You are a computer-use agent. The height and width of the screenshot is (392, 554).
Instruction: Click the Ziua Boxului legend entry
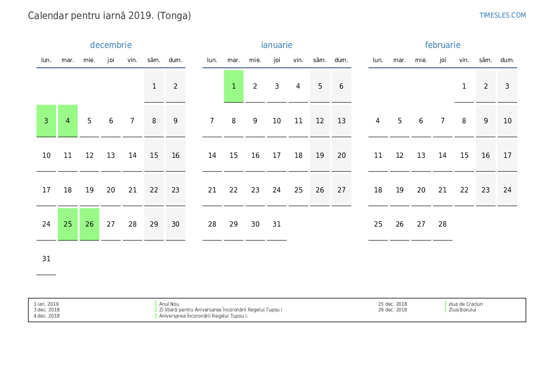(462, 310)
